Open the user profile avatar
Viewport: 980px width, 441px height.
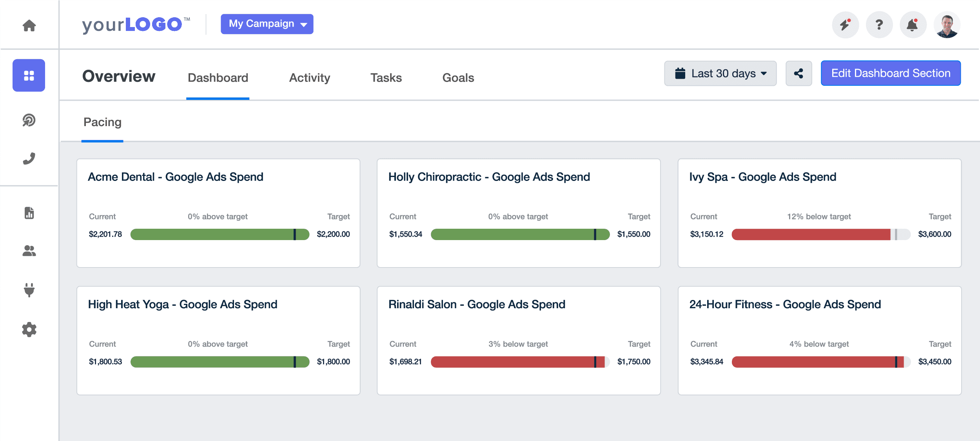point(947,25)
